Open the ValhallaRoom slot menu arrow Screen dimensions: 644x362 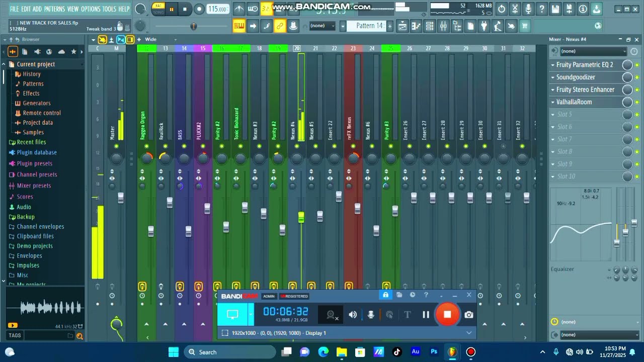click(x=552, y=102)
